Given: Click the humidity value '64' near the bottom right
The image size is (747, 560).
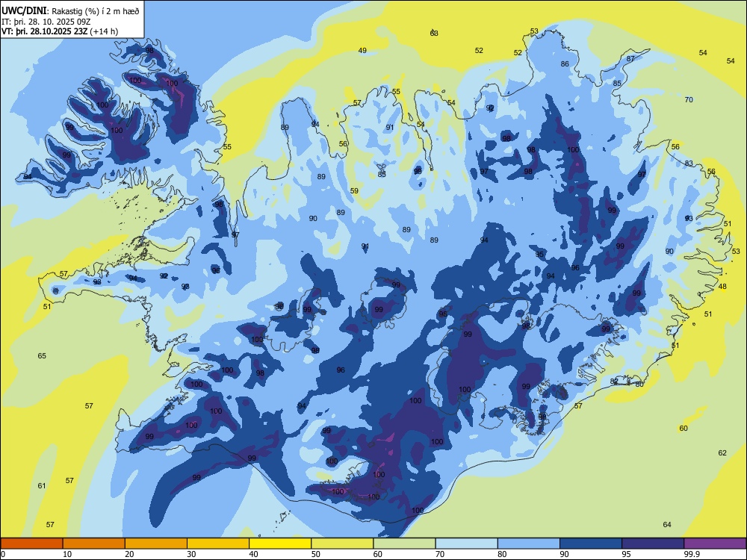Looking at the screenshot, I should [x=667, y=524].
